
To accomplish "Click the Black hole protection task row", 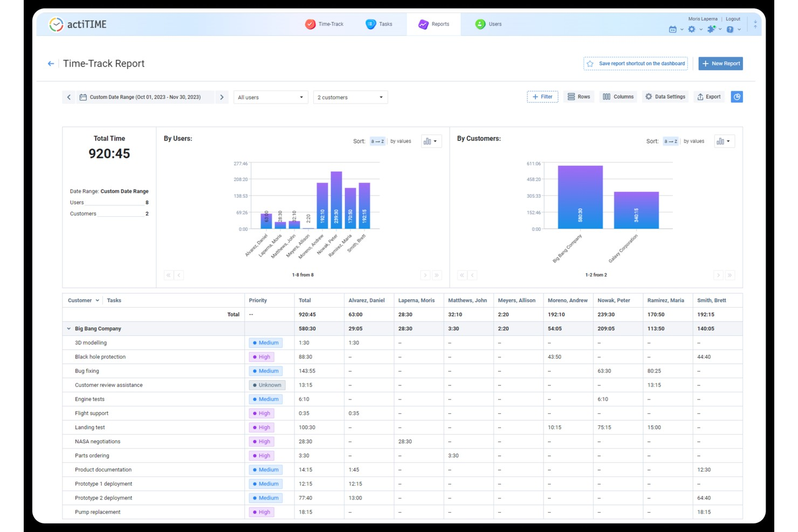I will pyautogui.click(x=402, y=357).
